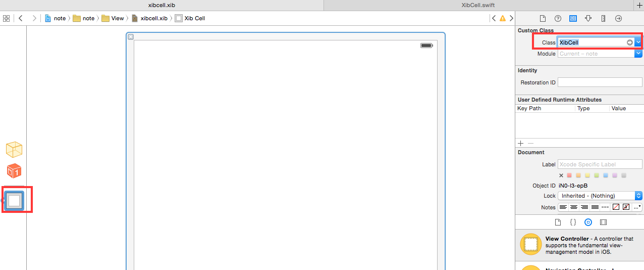This screenshot has width=644, height=270.
Task: Align notes text center
Action: click(x=574, y=207)
